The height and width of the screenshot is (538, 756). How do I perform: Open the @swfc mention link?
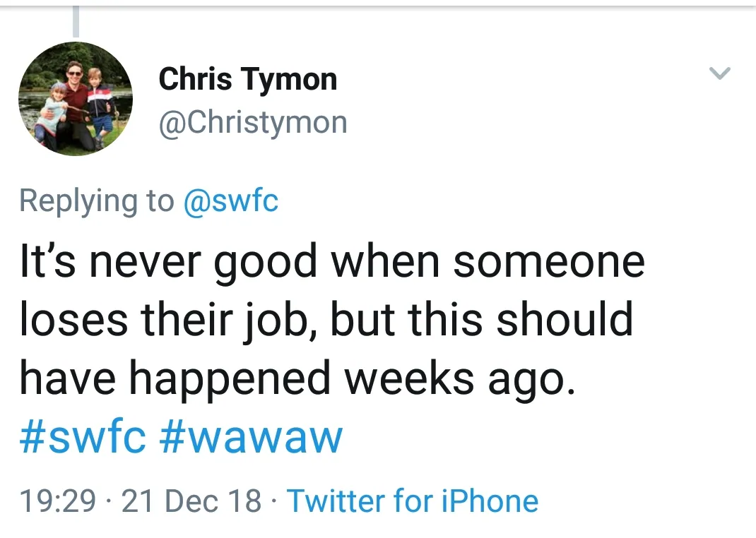coord(231,201)
